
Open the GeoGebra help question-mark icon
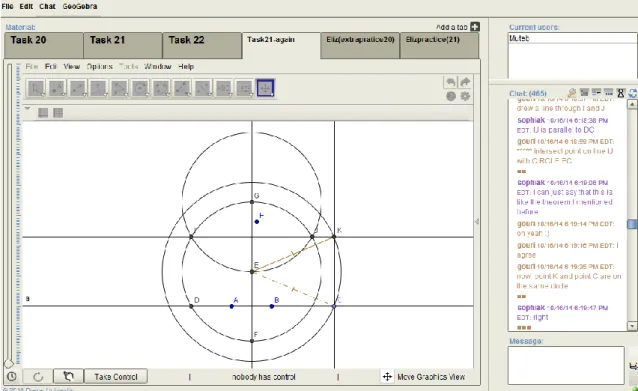pos(451,96)
